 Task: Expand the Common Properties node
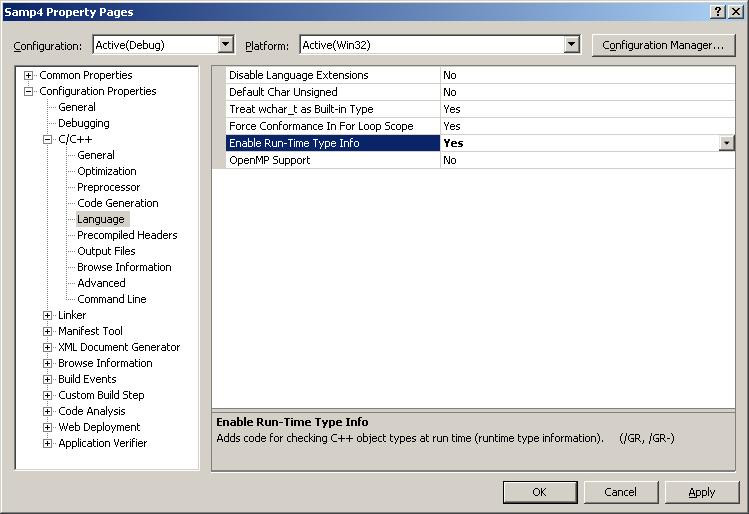pyautogui.click(x=29, y=76)
